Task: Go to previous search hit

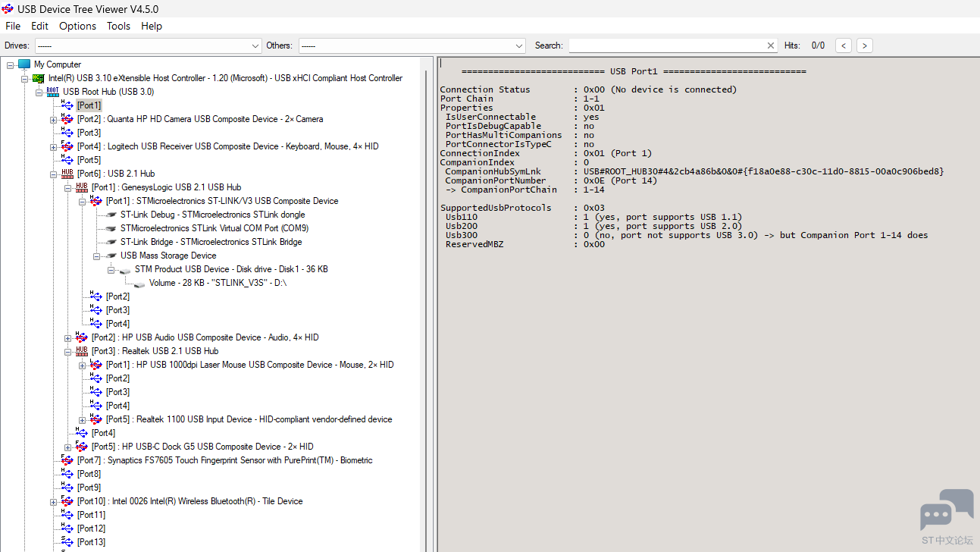Action: (x=844, y=45)
